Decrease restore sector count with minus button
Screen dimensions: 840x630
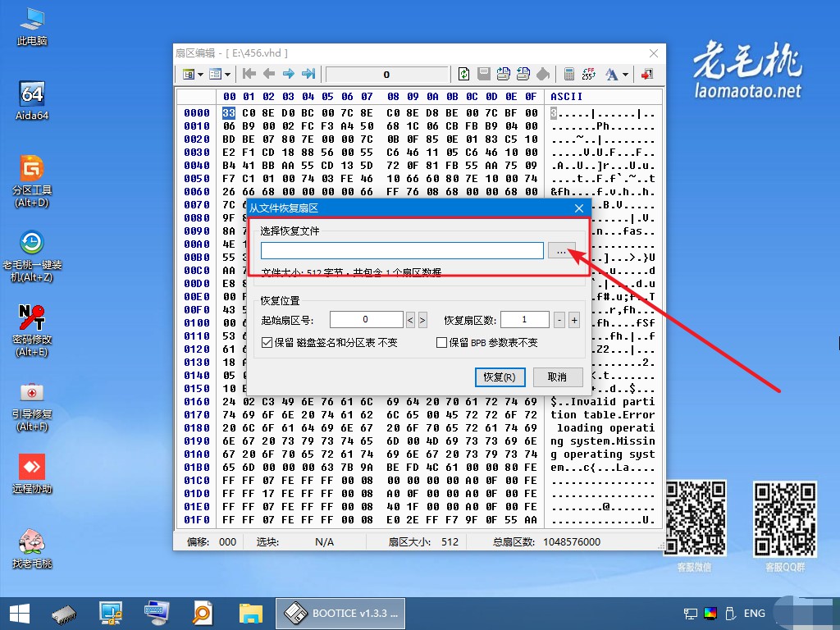click(x=559, y=321)
